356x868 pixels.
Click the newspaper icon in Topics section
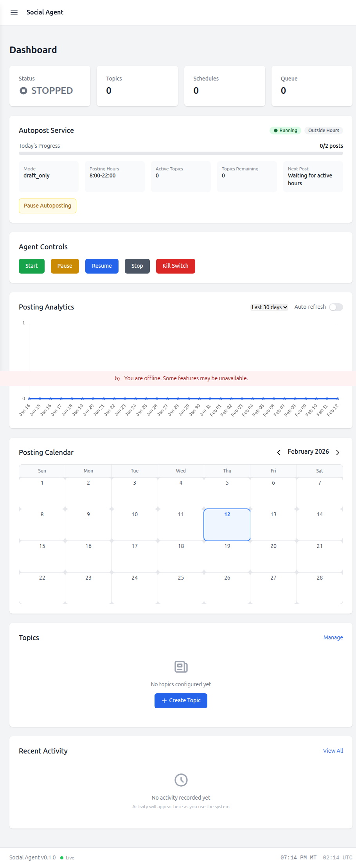point(180,667)
